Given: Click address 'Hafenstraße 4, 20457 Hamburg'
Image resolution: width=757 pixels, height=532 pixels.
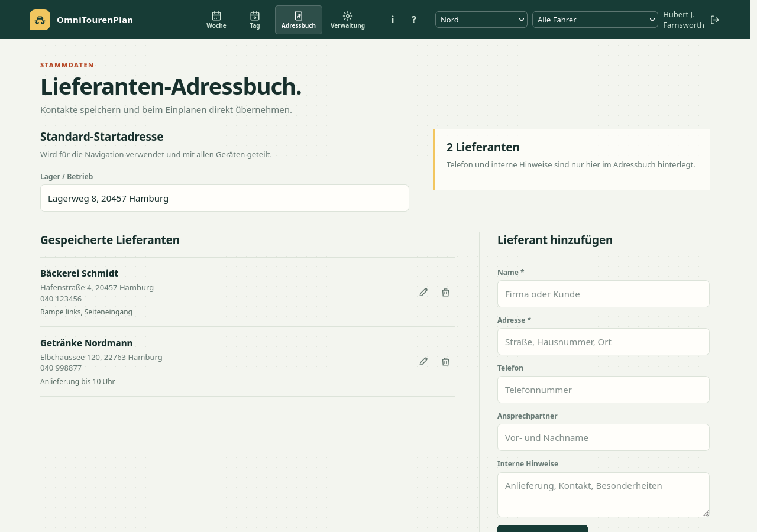Looking at the screenshot, I should (97, 287).
